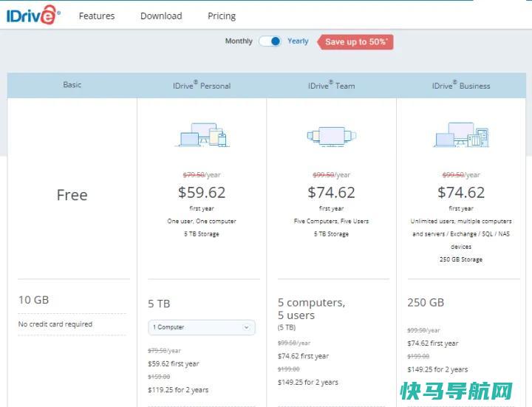Viewport: 532px width, 407px height.
Task: Click the IDrive Team computers icon
Action: pos(332,136)
